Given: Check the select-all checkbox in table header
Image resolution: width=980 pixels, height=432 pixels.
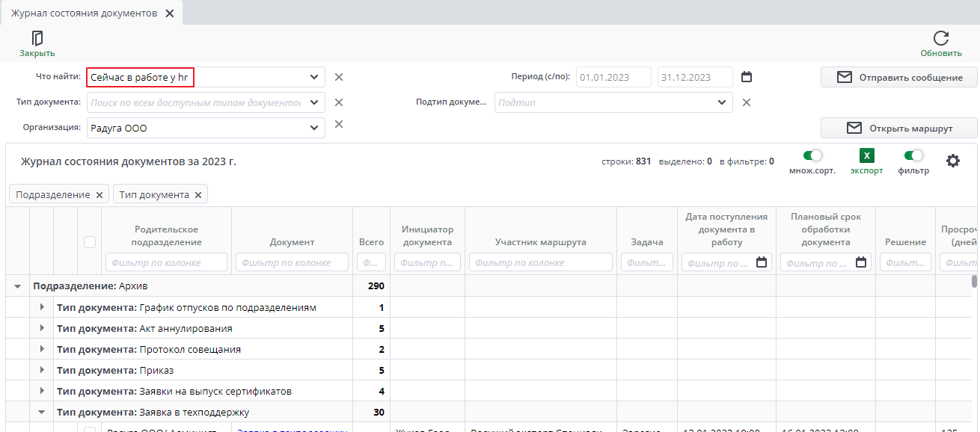Looking at the screenshot, I should pos(90,242).
